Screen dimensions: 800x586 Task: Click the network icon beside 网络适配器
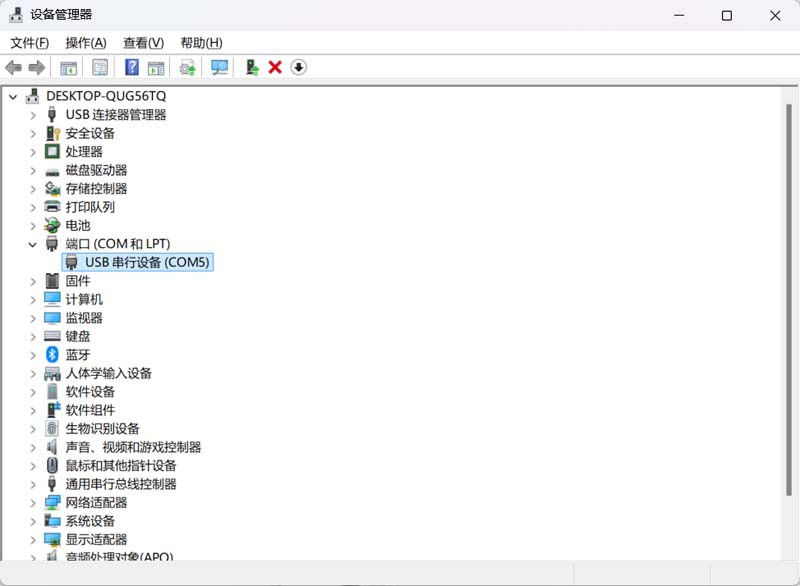tap(52, 502)
